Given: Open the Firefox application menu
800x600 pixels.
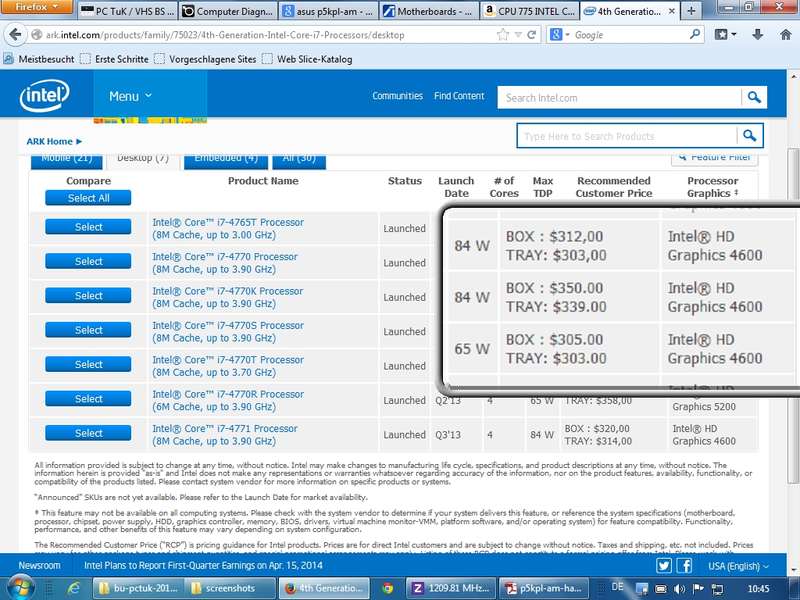Looking at the screenshot, I should 37,7.
